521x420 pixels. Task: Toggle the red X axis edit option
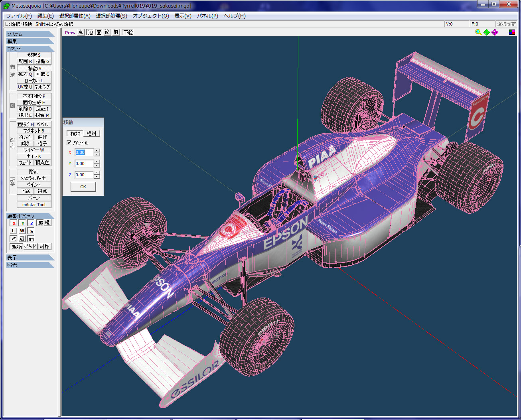[14, 223]
